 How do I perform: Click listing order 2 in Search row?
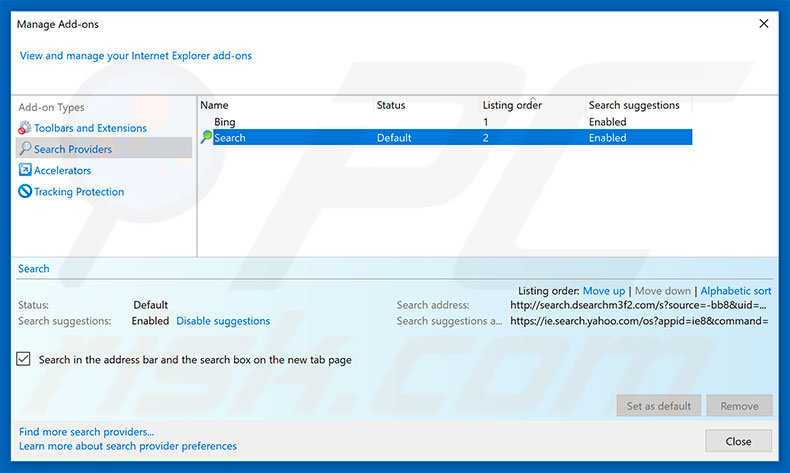485,138
